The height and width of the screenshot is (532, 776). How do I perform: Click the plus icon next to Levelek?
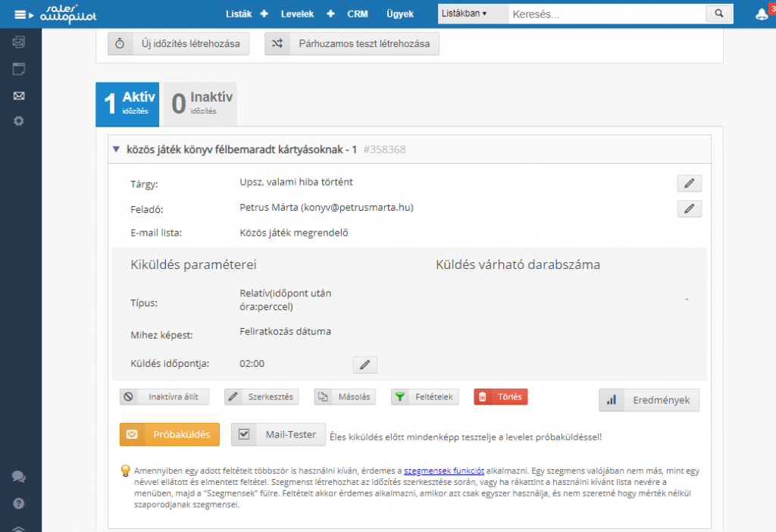pyautogui.click(x=330, y=14)
